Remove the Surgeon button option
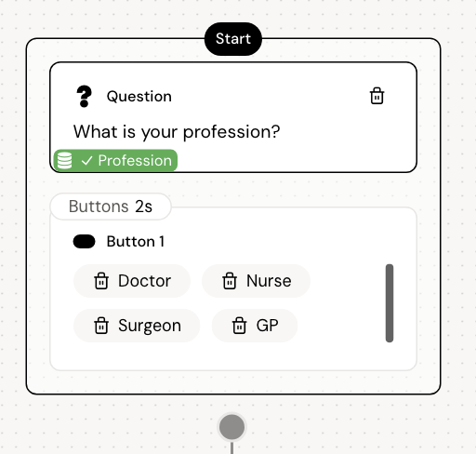Image resolution: width=476 pixels, height=454 pixels. pyautogui.click(x=101, y=326)
